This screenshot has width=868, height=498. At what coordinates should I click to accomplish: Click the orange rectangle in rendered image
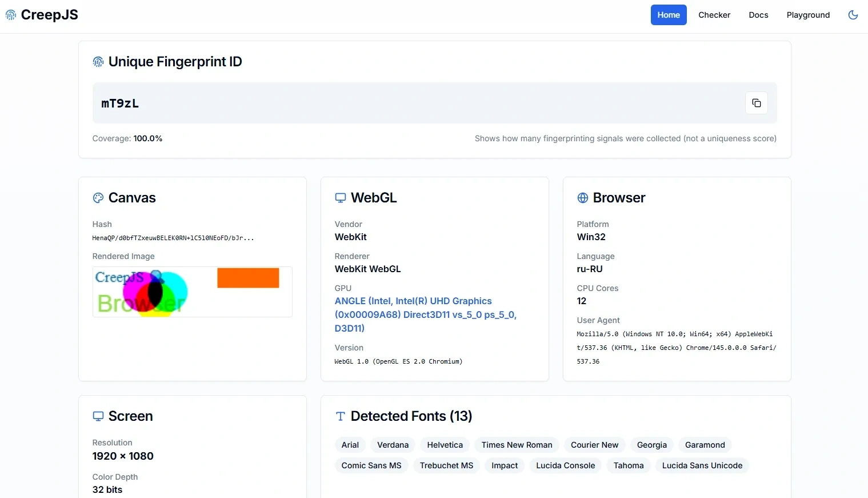(248, 278)
